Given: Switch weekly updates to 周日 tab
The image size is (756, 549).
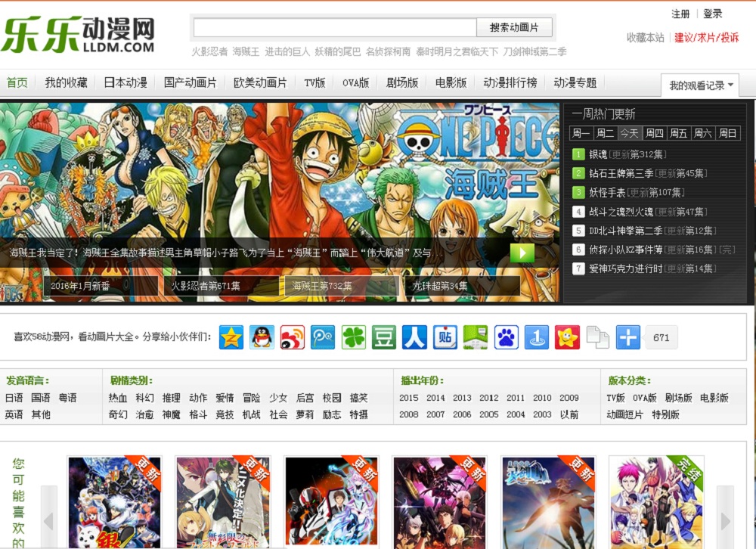Looking at the screenshot, I should click(727, 133).
